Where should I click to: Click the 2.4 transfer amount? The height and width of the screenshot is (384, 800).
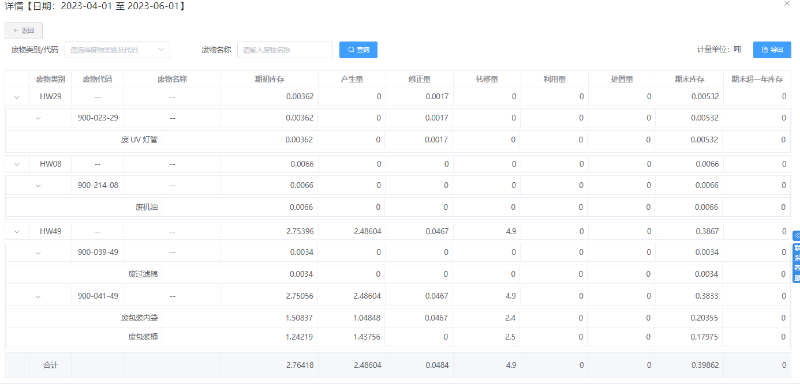coord(511,318)
